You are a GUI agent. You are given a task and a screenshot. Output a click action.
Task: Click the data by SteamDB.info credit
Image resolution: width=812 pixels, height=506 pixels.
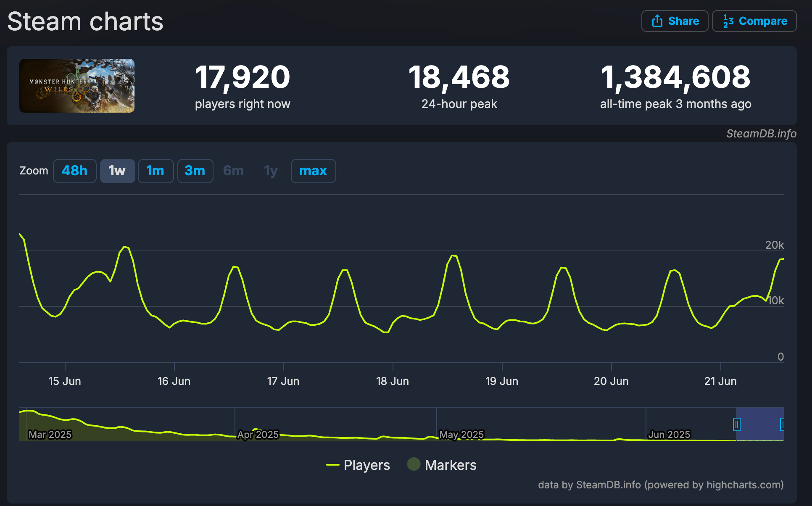661,485
